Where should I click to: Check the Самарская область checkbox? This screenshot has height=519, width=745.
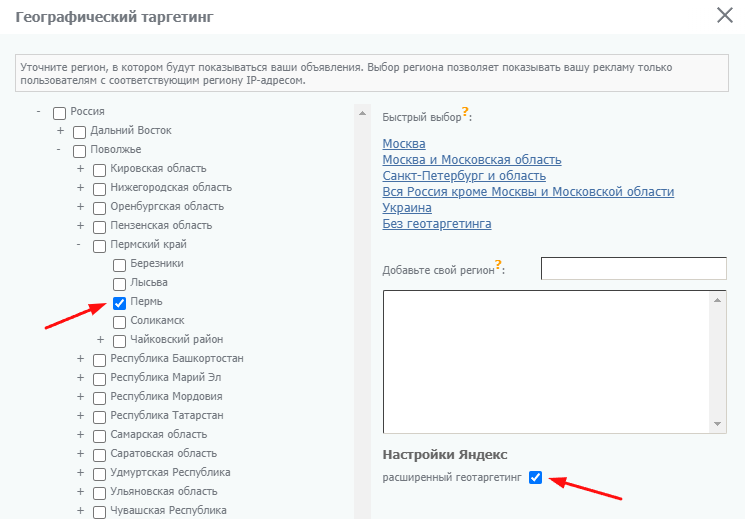[100, 435]
